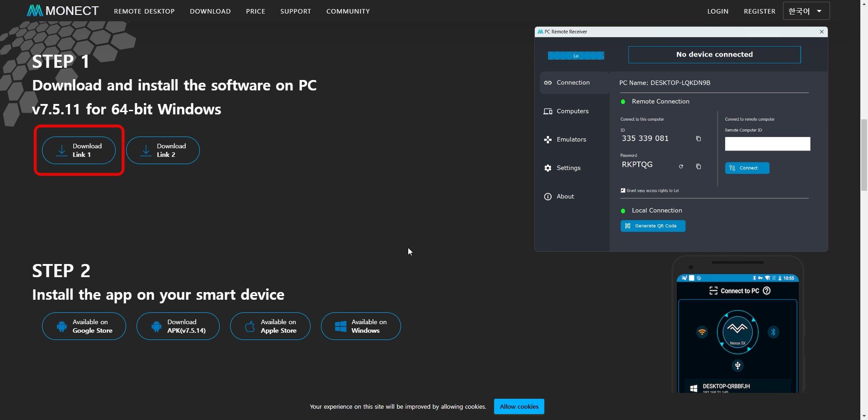The height and width of the screenshot is (420, 868).
Task: Click the Allow cookies button
Action: click(519, 406)
